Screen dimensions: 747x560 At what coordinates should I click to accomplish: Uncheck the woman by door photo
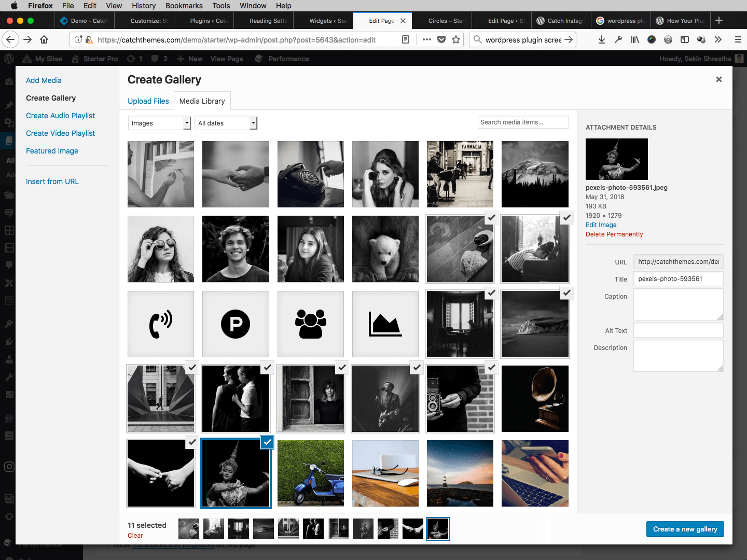[342, 367]
